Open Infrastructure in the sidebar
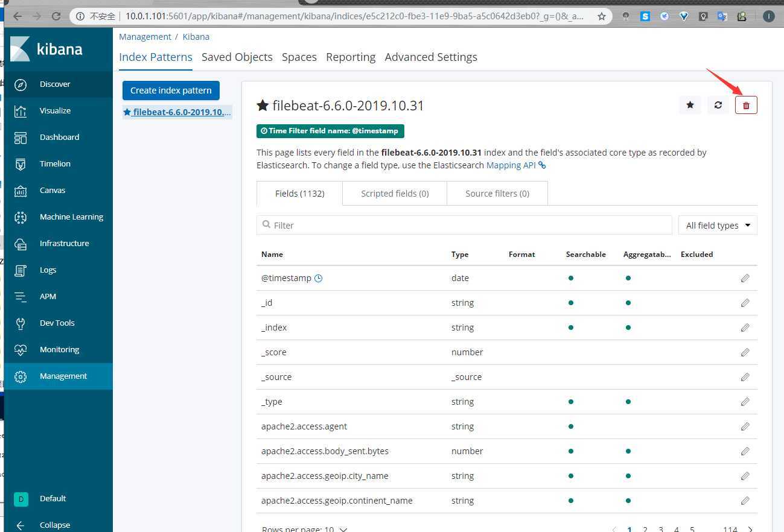 (x=58, y=243)
